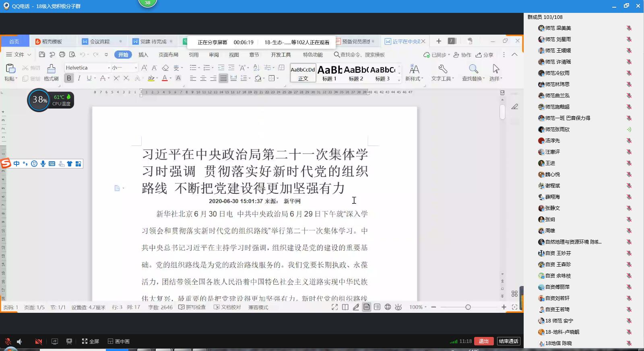Click the 协作 collaborate button
The height and width of the screenshot is (351, 644).
[x=462, y=55]
